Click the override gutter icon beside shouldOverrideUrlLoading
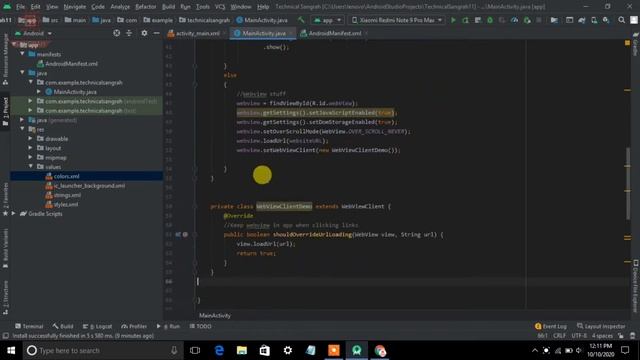Screen dimensions: 640x360 (x=178, y=235)
